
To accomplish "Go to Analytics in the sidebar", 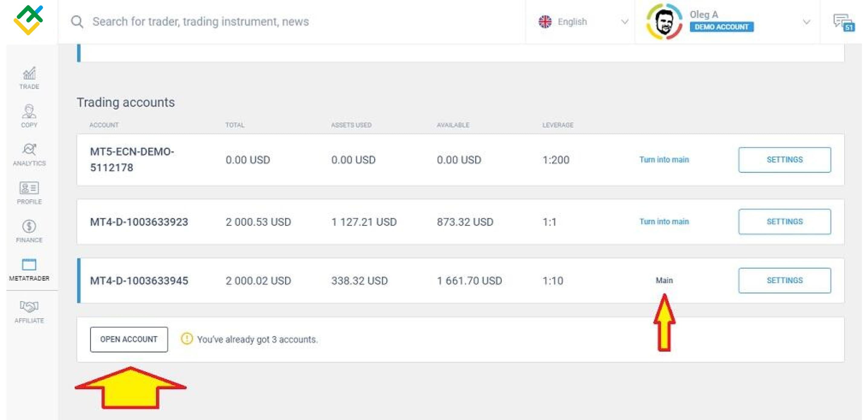I will [29, 154].
